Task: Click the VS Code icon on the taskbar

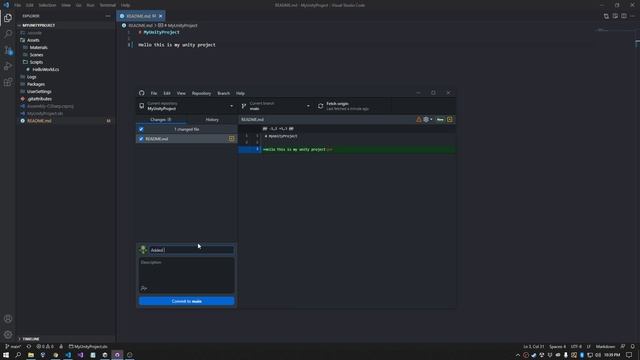Action: point(68,355)
